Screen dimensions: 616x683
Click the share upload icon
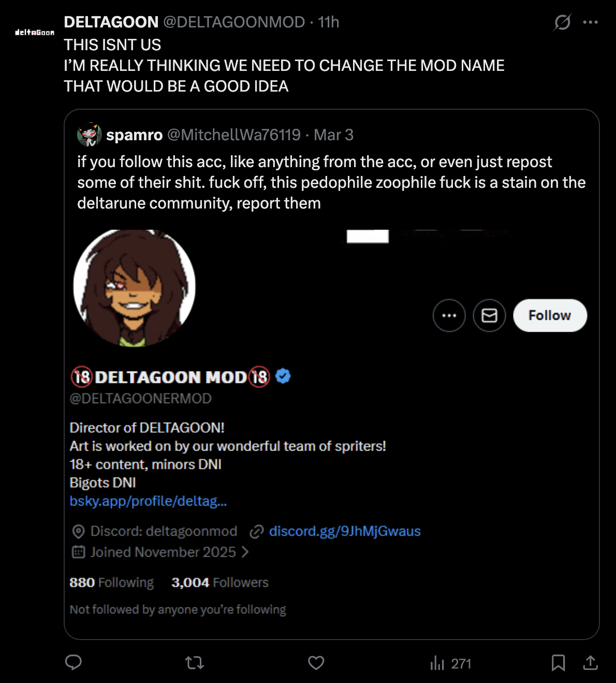coord(590,662)
